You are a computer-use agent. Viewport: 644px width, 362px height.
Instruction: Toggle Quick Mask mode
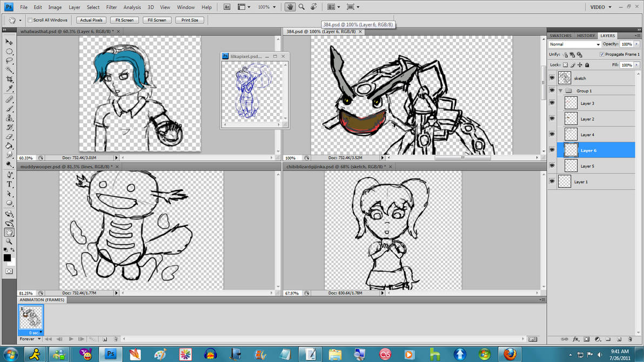[9, 271]
